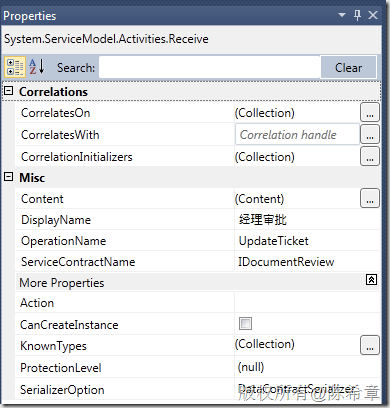Open CorrelatesOn collection editor ellipsis button
390x408 pixels.
tap(370, 113)
